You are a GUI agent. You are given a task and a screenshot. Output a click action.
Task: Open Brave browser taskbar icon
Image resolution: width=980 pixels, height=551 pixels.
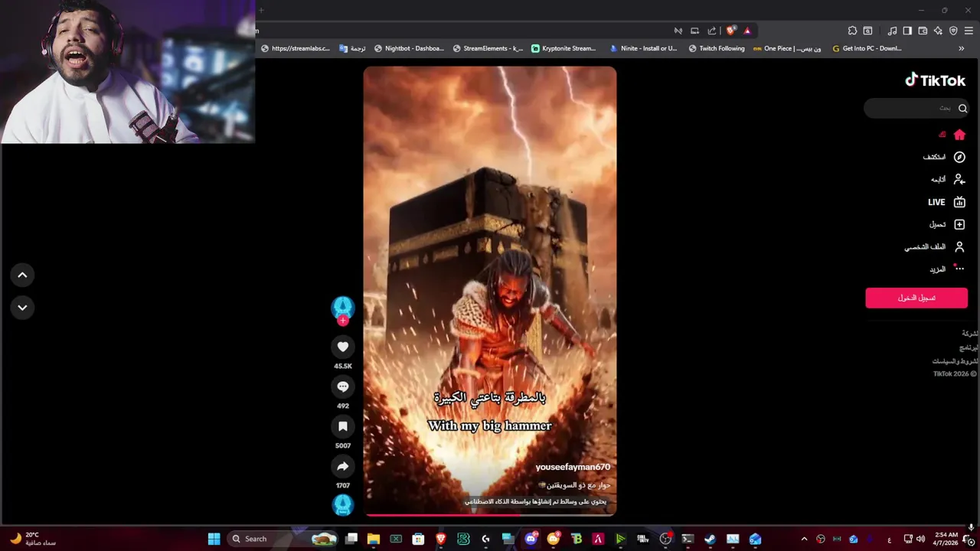coord(441,539)
